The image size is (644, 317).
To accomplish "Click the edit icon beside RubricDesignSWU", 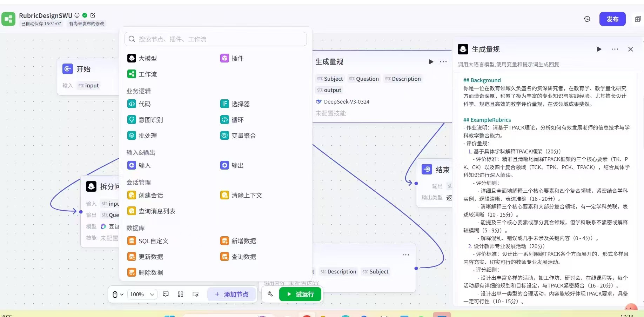I will [93, 15].
